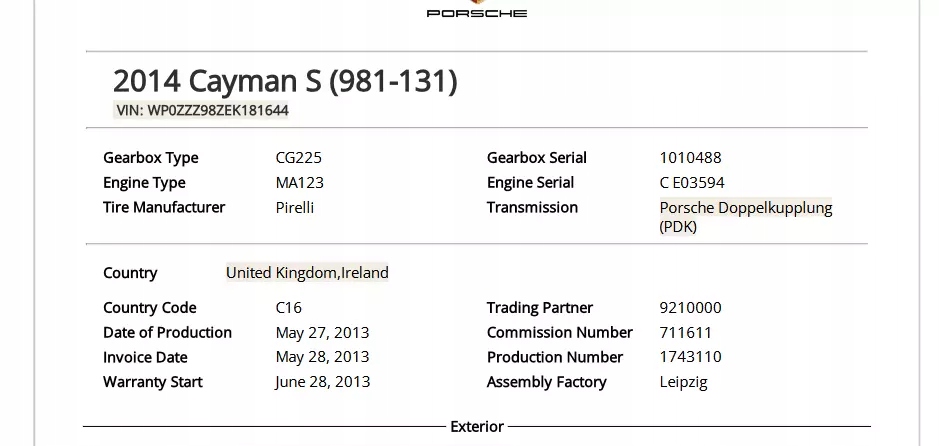Click the Gearbox Serial number 1010488
Viewport: 939px width, 446px height.
pos(690,158)
